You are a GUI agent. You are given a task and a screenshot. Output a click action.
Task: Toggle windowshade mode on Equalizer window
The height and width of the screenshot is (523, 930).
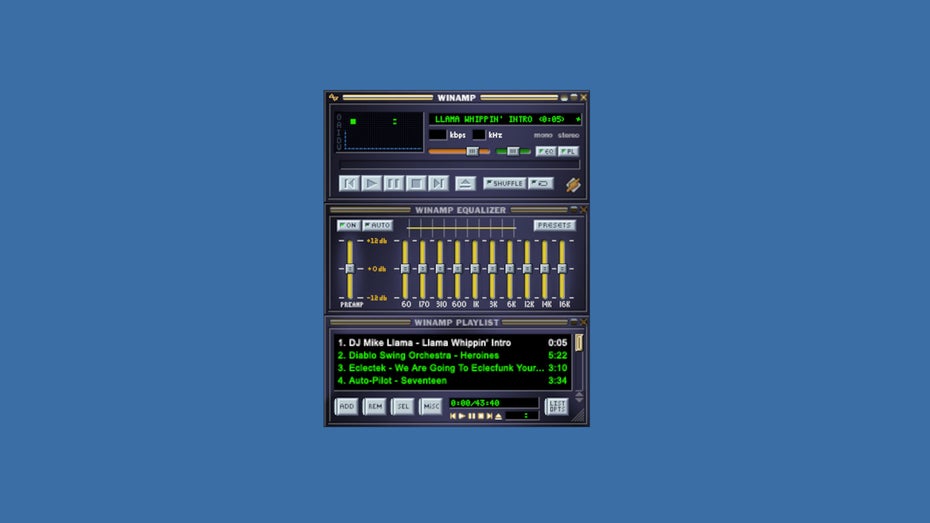click(574, 209)
